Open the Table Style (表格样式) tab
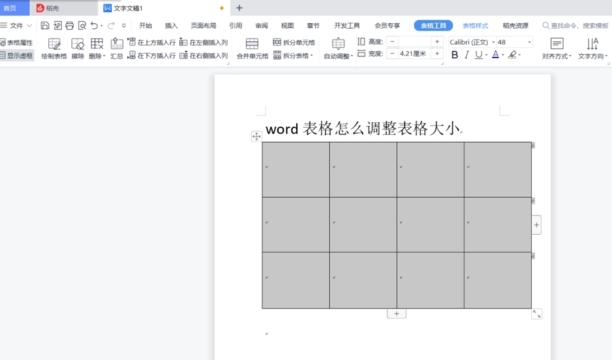 475,26
